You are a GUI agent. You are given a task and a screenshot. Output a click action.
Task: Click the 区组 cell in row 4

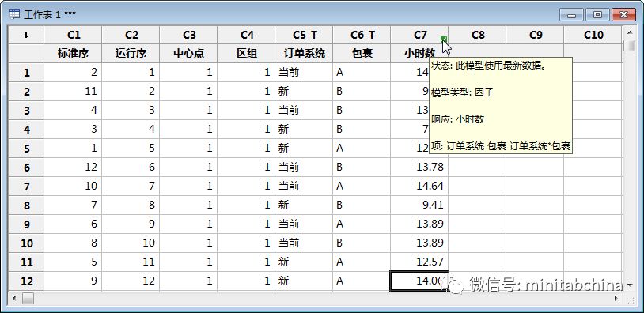(x=246, y=129)
